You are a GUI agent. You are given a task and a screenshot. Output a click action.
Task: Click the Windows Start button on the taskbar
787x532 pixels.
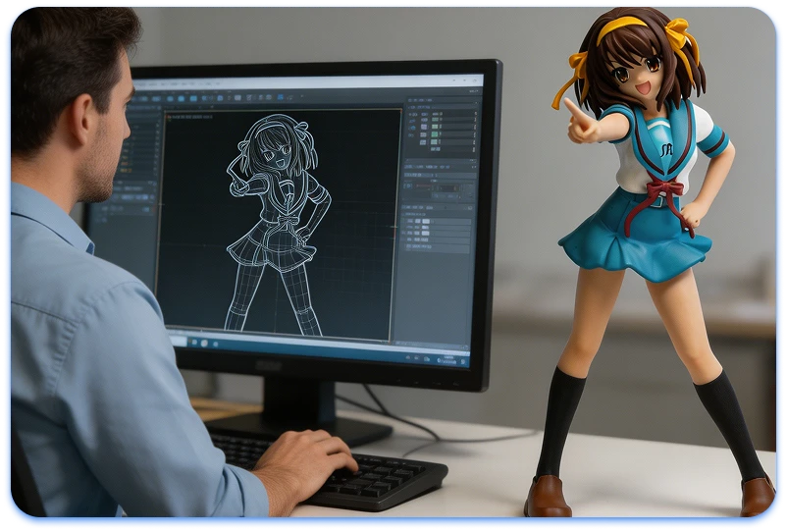[x=174, y=341]
